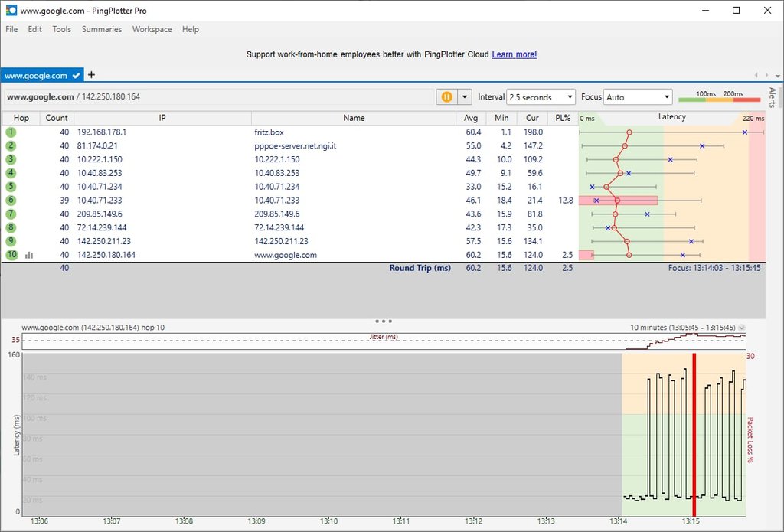
Task: Open the Alerts side panel
Action: point(773,97)
